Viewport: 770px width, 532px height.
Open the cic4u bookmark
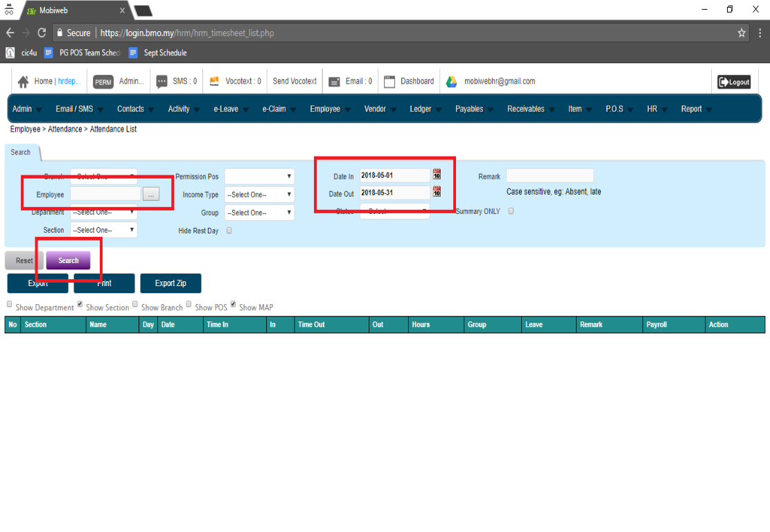(21, 53)
